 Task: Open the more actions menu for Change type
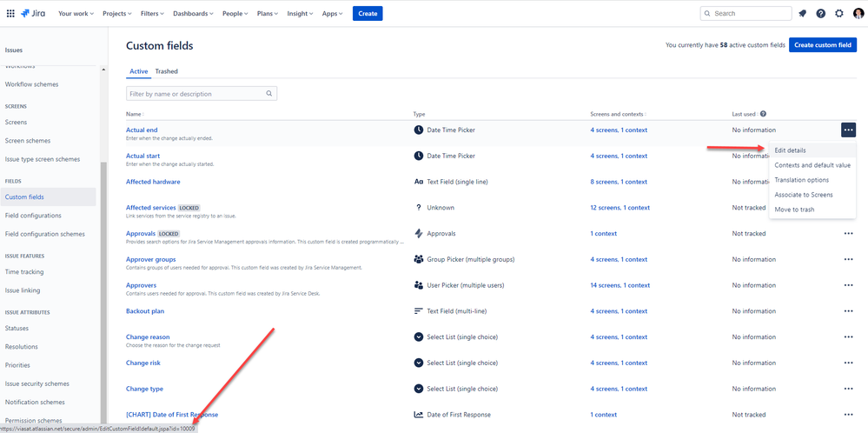click(x=848, y=389)
